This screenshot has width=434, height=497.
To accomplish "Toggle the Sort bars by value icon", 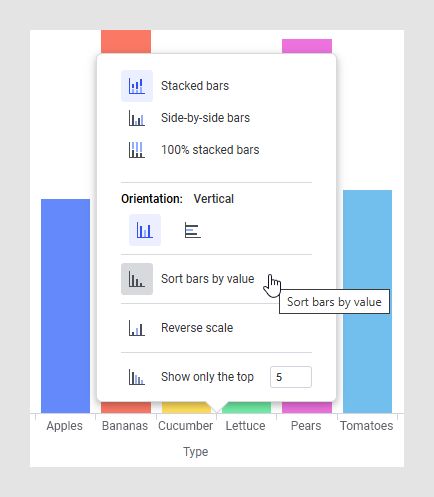I will click(x=137, y=279).
